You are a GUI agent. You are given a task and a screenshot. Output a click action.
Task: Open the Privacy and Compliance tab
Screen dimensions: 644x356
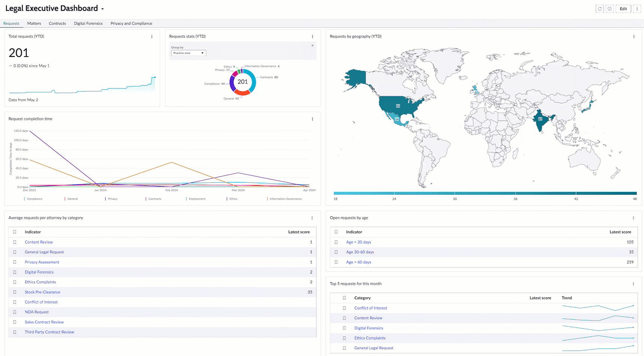point(131,23)
